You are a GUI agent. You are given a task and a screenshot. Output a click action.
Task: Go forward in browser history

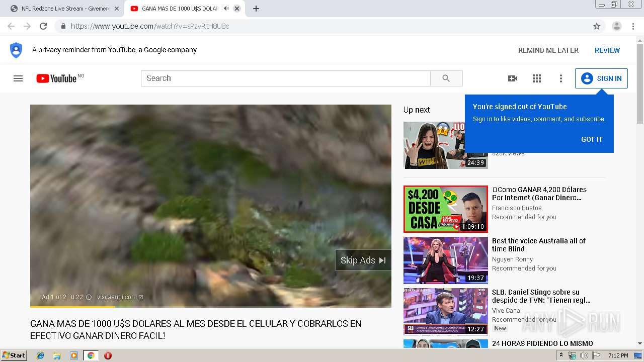[27, 26]
